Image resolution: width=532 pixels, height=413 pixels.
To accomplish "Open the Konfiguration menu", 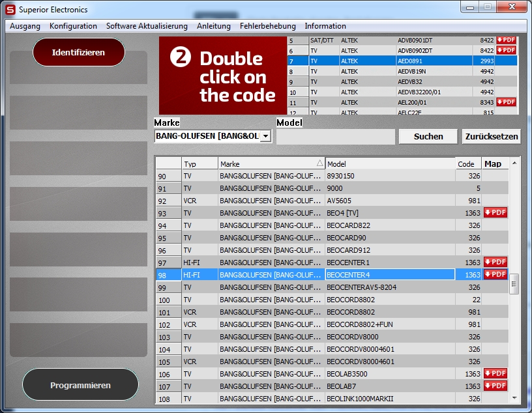I will click(x=73, y=26).
